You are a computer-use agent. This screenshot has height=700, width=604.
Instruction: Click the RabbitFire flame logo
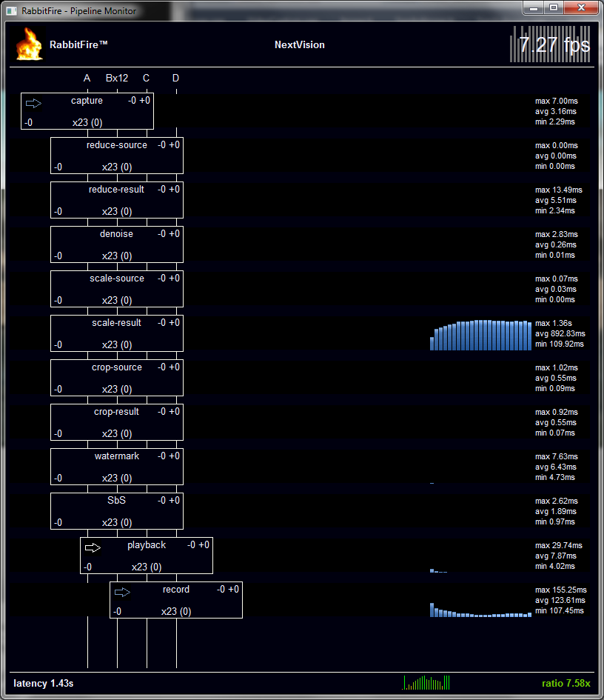[x=29, y=44]
